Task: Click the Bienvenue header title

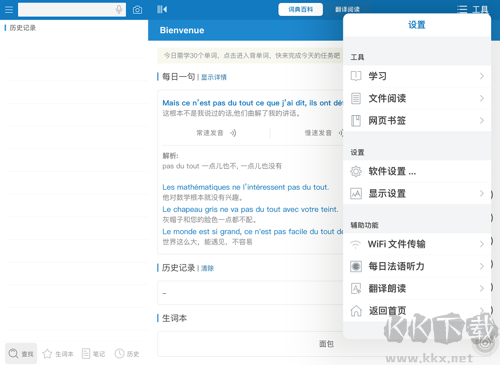Action: (x=182, y=30)
